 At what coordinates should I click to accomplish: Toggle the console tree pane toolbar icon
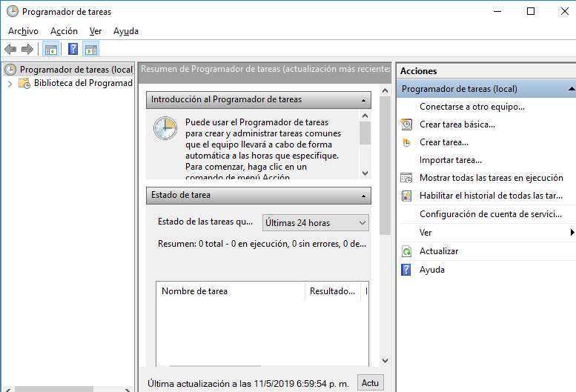pyautogui.click(x=51, y=49)
